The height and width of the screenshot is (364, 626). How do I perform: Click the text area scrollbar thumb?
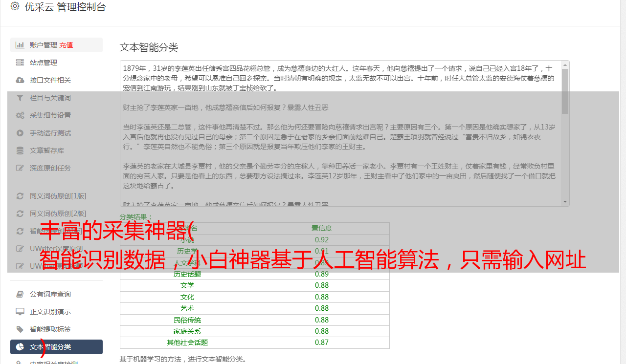click(x=565, y=91)
